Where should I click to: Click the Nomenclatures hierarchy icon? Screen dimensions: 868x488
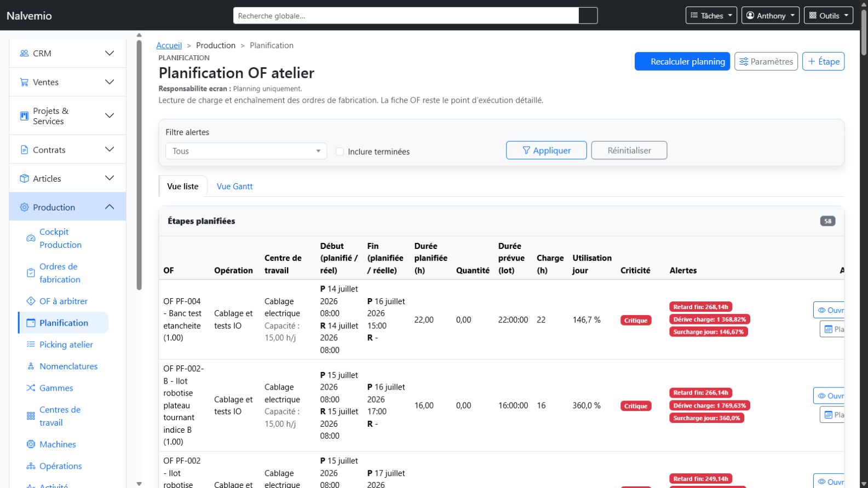tap(31, 366)
